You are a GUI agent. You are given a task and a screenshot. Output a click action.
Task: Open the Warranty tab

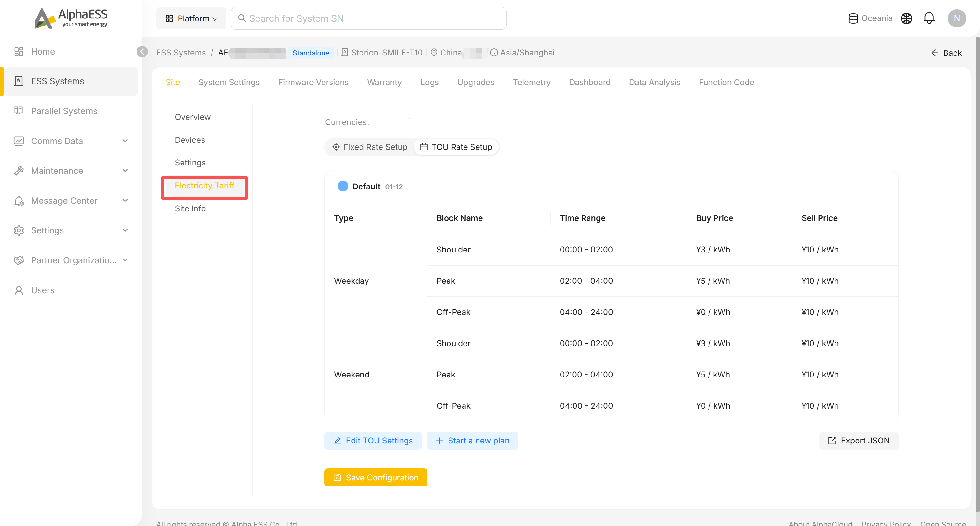[x=384, y=82]
